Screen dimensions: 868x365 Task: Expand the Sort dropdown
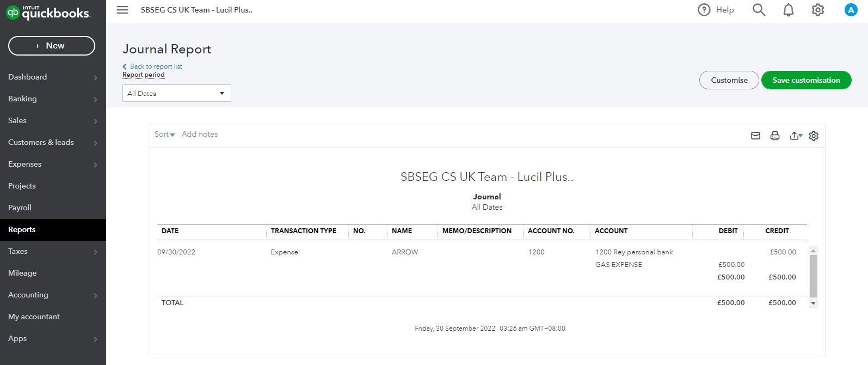164,134
